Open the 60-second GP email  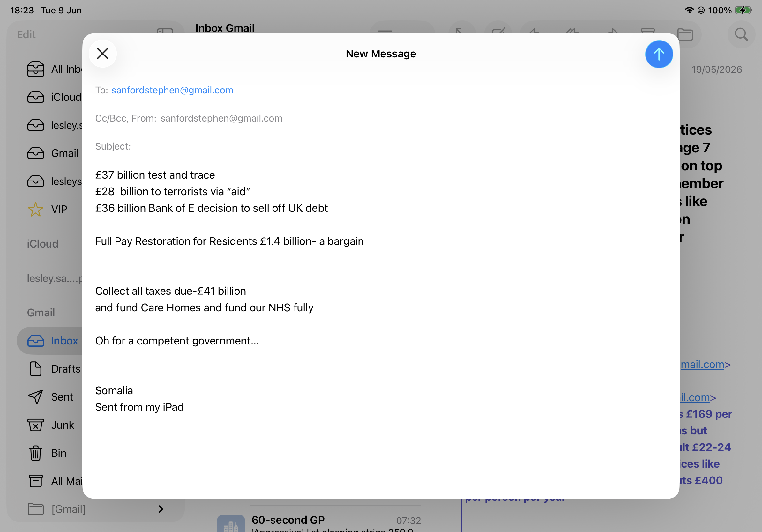click(318, 522)
